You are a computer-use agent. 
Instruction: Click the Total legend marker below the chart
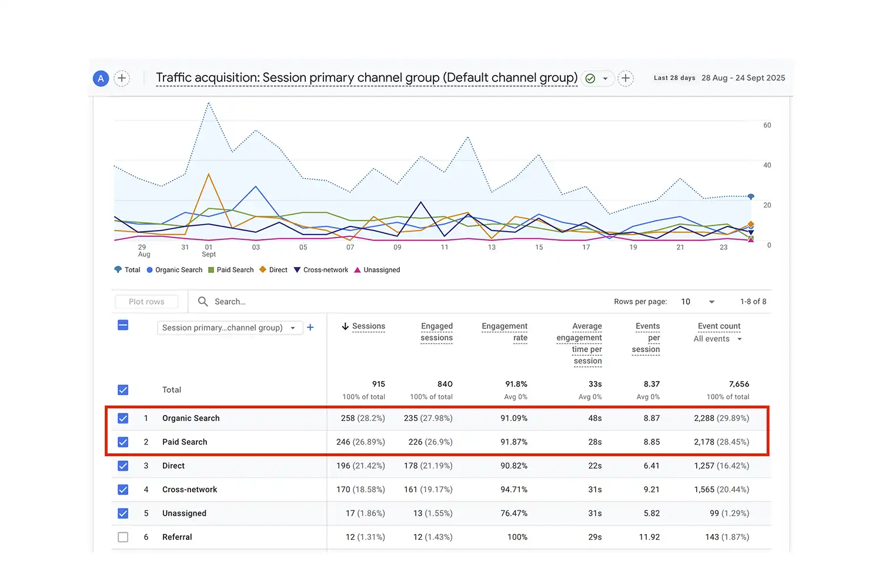117,270
